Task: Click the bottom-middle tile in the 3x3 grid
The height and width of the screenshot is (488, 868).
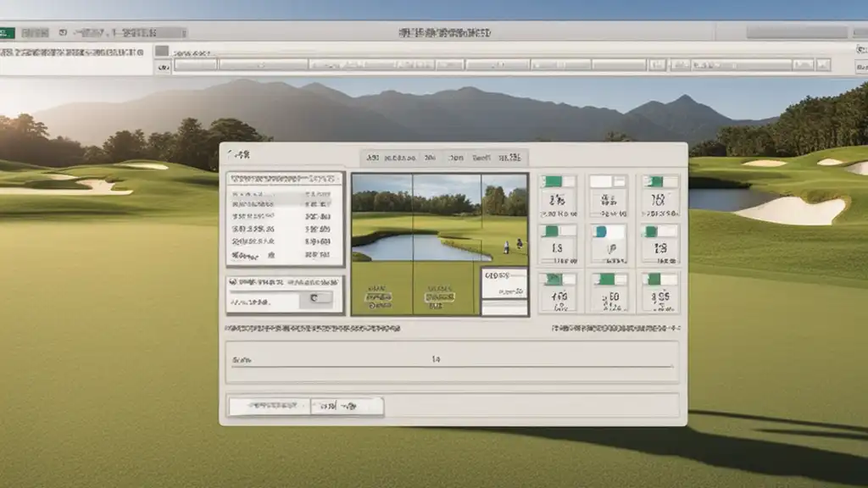Action: [608, 291]
